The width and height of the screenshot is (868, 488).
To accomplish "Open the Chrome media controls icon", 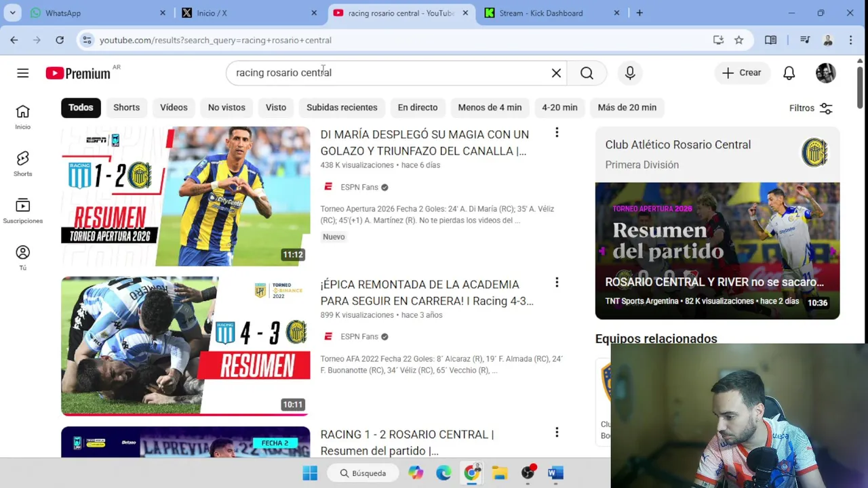I will pos(805,40).
